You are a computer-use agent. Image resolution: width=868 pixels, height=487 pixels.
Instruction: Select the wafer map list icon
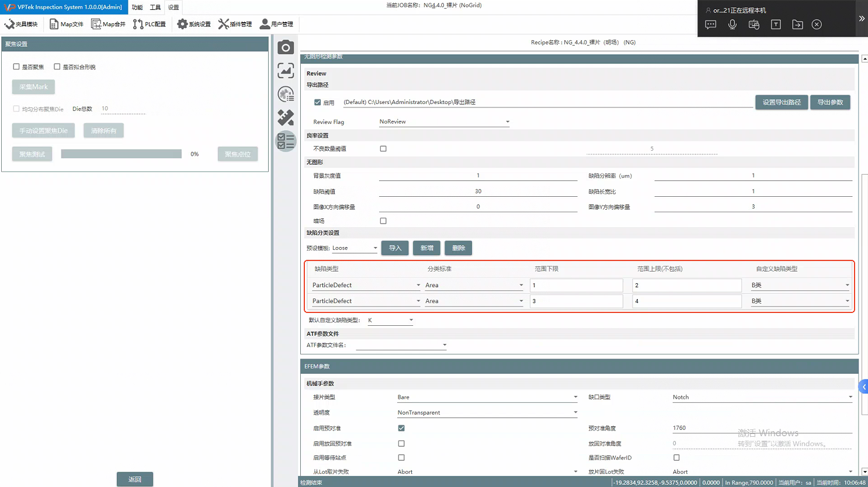pos(286,94)
